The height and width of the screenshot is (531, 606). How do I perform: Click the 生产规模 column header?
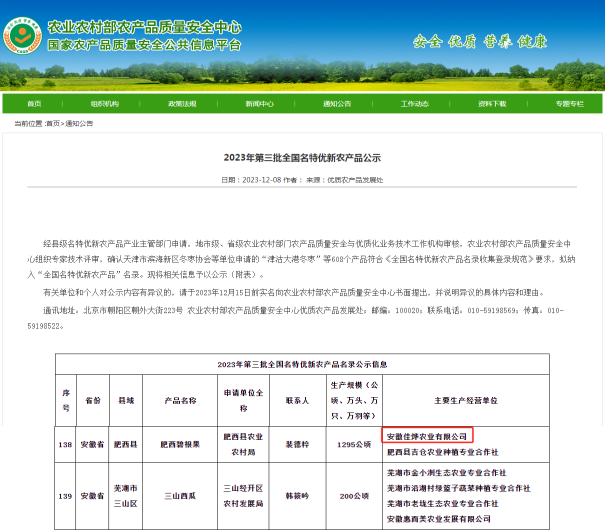(x=354, y=400)
